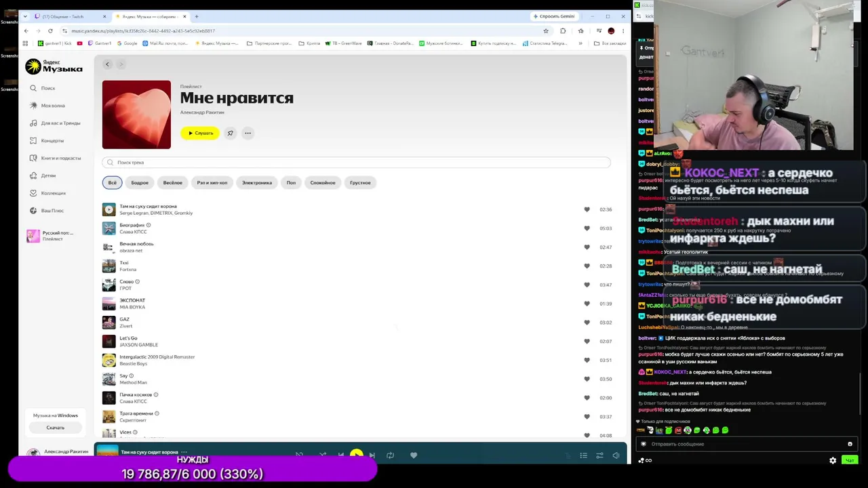Open the playlist three-dots menu
This screenshot has width=868, height=488.
coord(248,133)
